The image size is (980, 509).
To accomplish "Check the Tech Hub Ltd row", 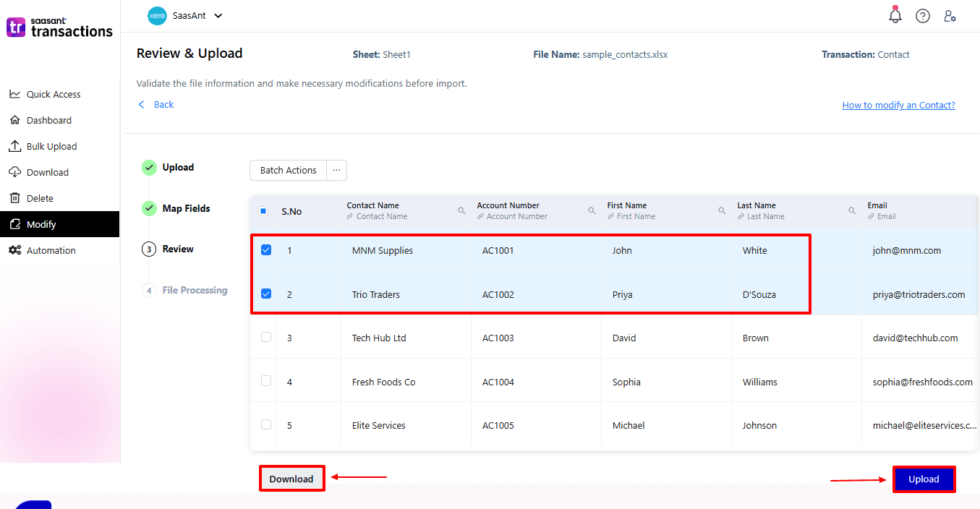I will [266, 338].
